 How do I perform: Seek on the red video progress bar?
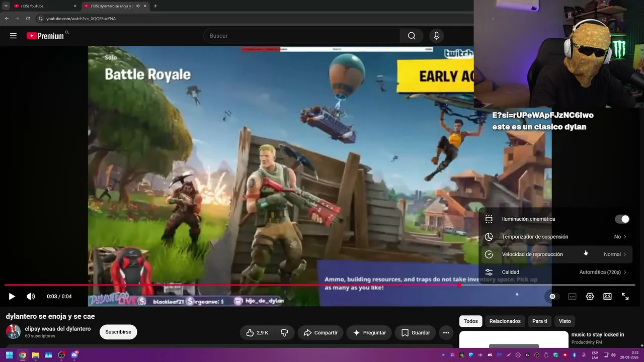320,285
